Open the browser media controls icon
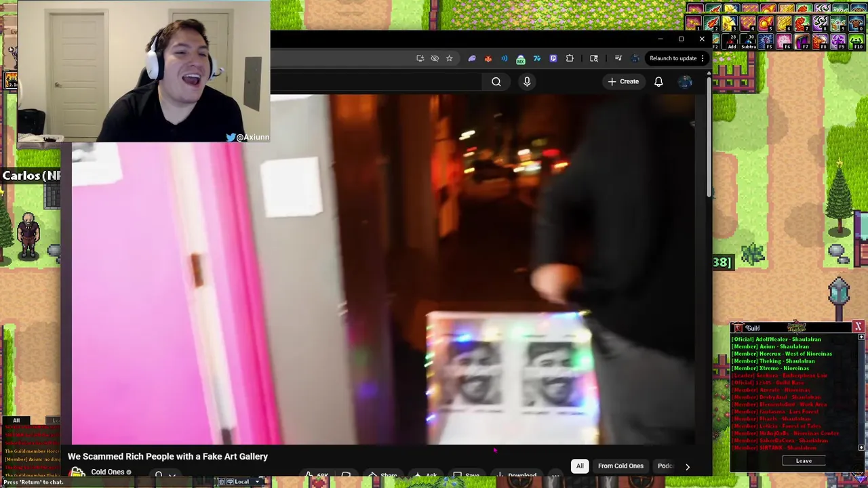 pyautogui.click(x=618, y=58)
